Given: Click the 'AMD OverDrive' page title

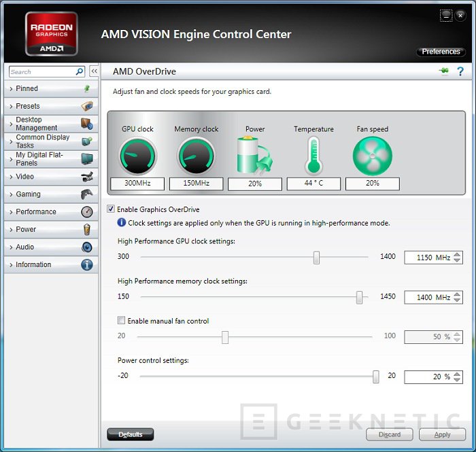Looking at the screenshot, I should (144, 71).
